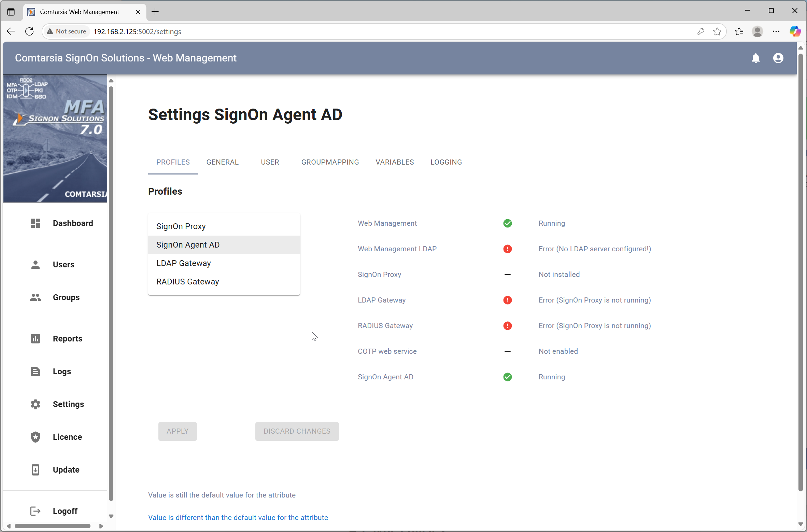Switch to the GENERAL tab

[x=222, y=162]
